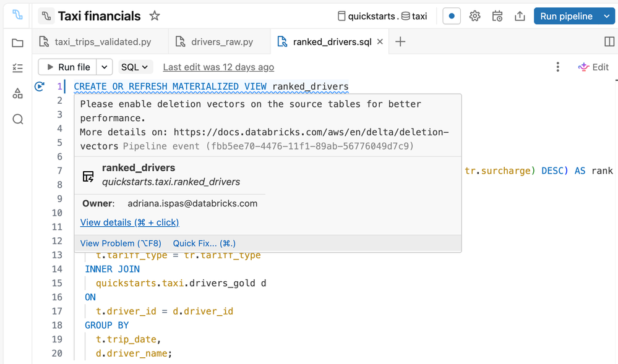
Task: Add a new file tab with plus
Action: [x=400, y=41]
